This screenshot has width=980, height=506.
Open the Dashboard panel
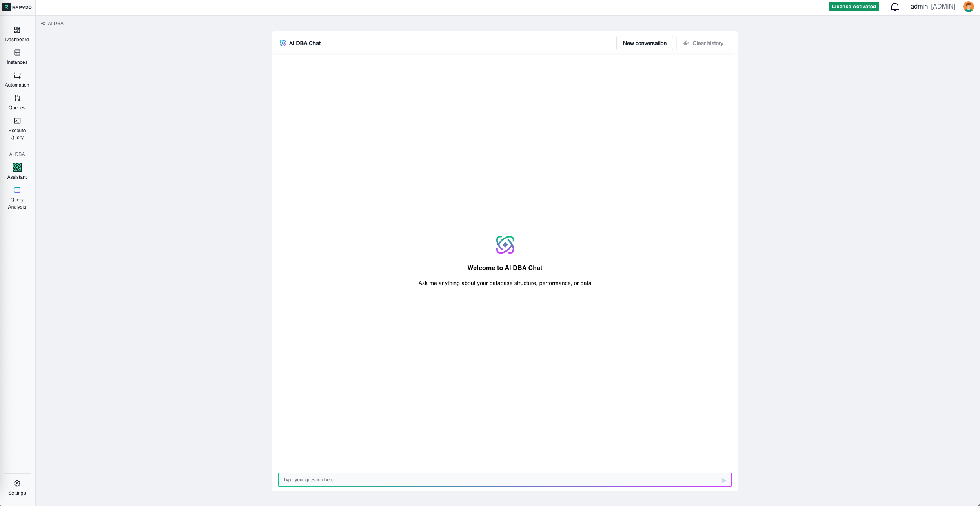17,33
